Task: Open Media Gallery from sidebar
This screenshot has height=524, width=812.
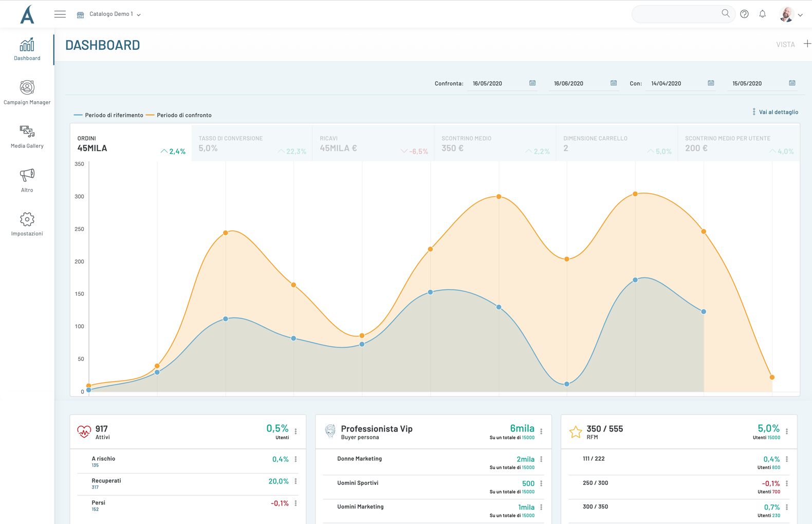Action: [x=27, y=132]
